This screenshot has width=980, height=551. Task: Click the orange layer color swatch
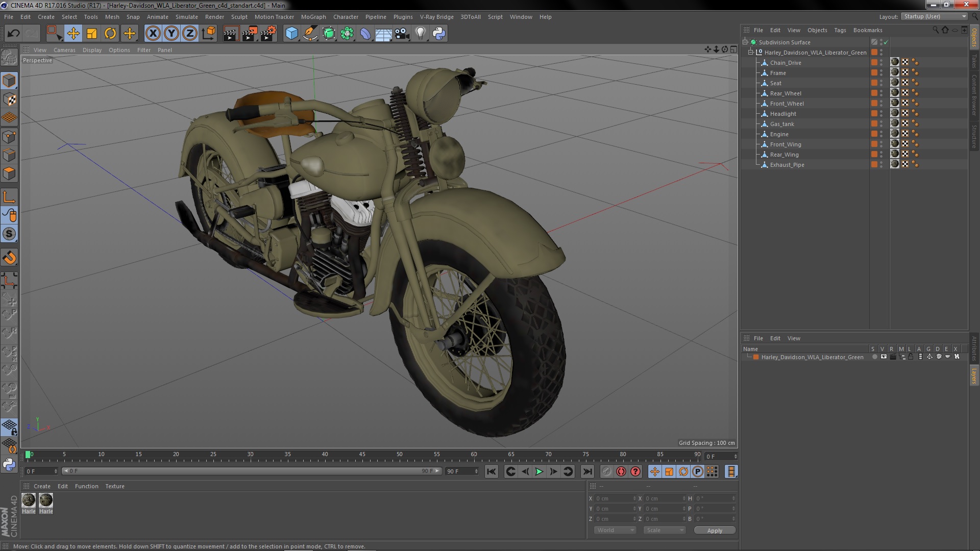756,357
